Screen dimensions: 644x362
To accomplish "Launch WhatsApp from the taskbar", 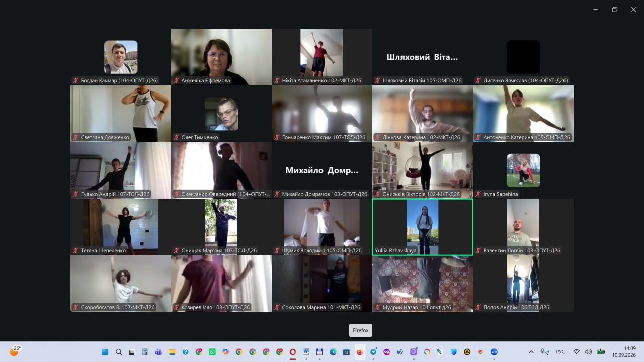I will [212, 352].
